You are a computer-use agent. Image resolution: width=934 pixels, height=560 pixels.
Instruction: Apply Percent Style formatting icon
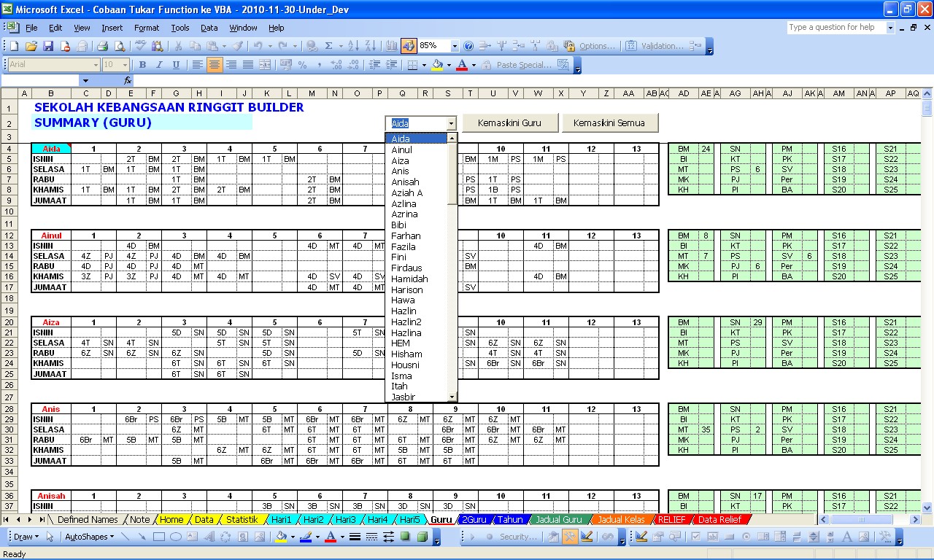tap(302, 65)
